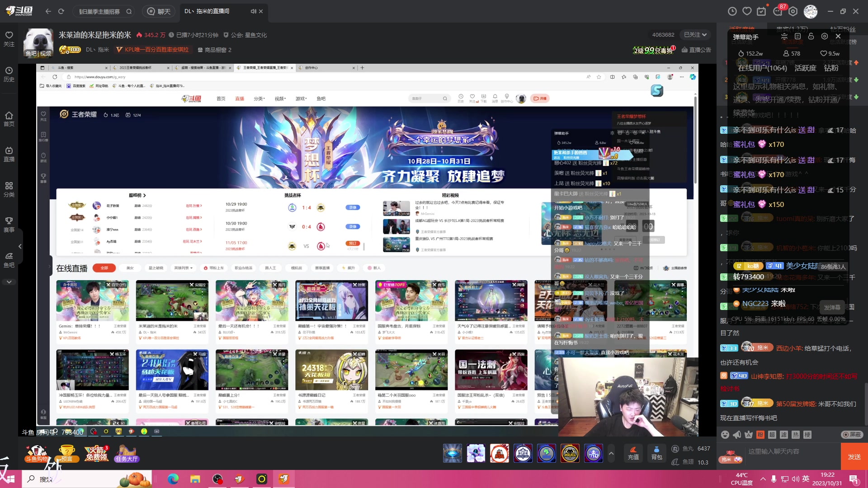Open Windows notification center

[x=854, y=479]
